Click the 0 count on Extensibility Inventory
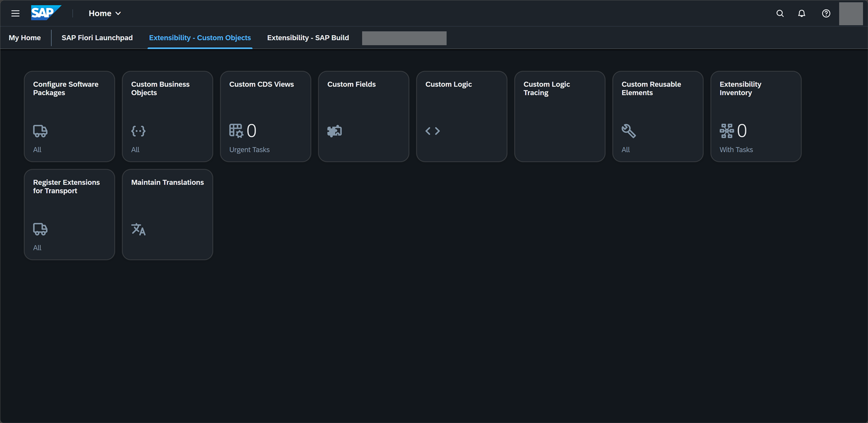This screenshot has width=868, height=423. (x=742, y=131)
